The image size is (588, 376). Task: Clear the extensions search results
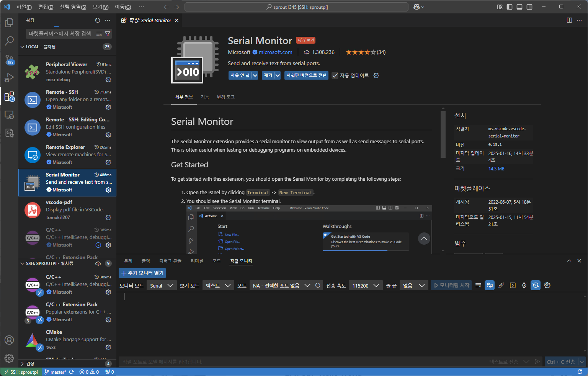99,34
